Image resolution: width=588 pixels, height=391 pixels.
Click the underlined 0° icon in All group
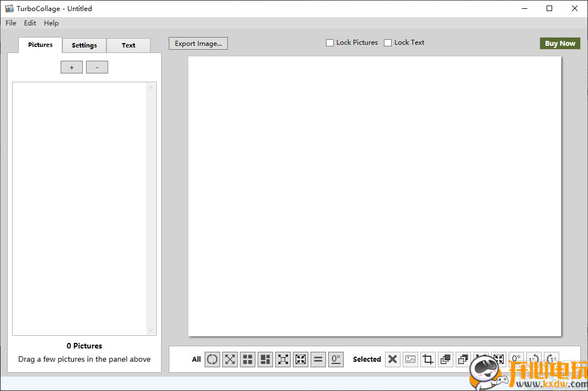pos(336,360)
